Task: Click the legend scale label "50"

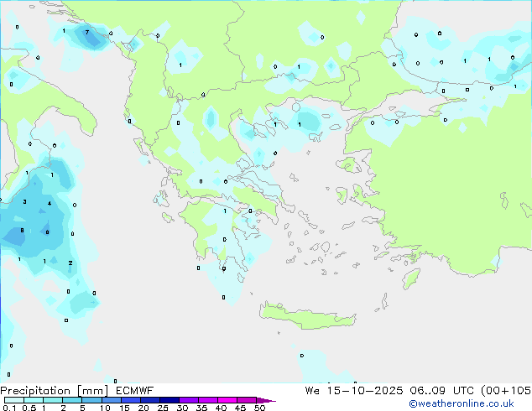Action: tap(259, 408)
